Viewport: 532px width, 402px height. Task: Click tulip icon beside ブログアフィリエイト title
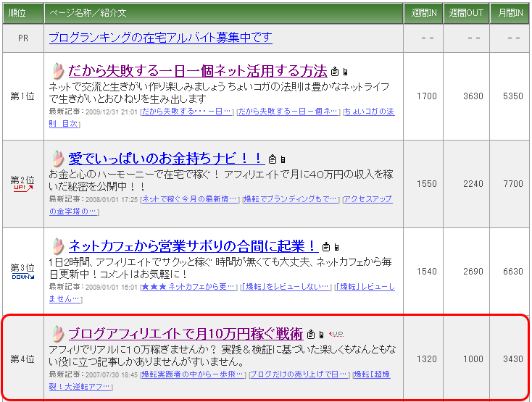coord(59,334)
